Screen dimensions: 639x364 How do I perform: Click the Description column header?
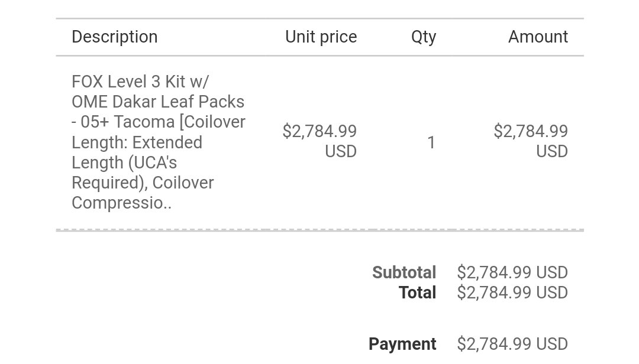(115, 37)
